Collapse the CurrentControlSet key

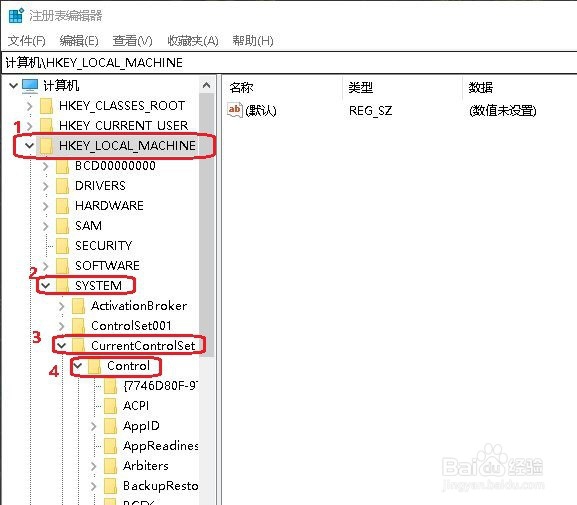[61, 346]
